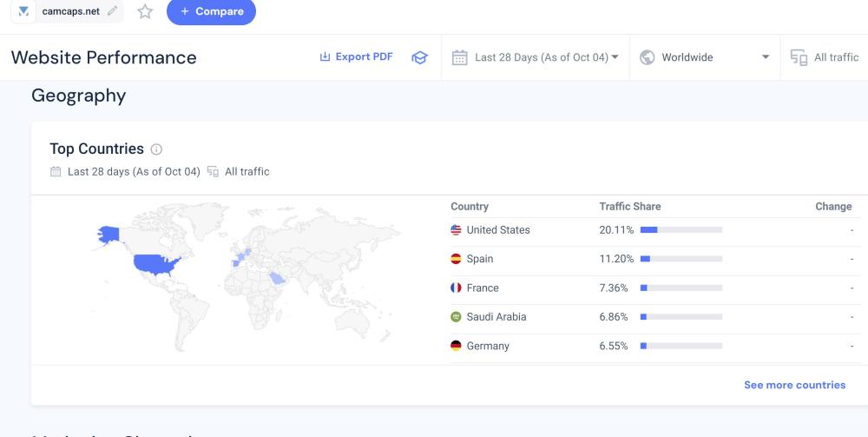Open the See more countries link
Image resolution: width=868 pixels, height=437 pixels.
click(x=794, y=385)
